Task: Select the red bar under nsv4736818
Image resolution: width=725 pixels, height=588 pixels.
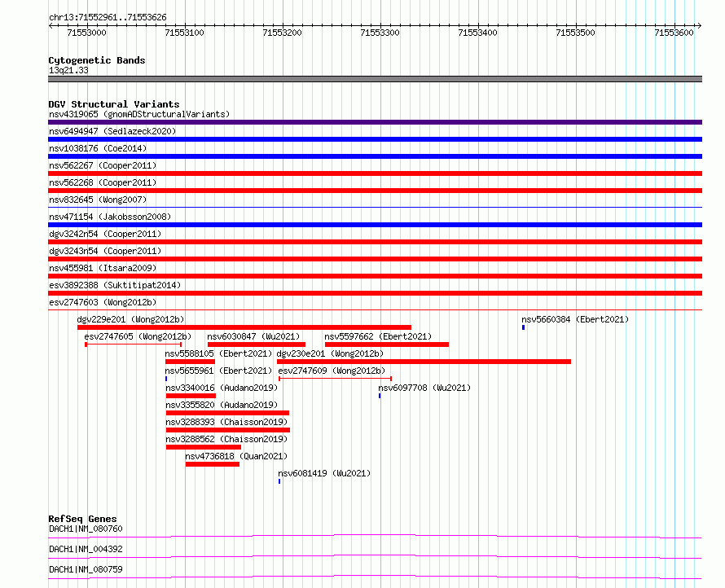Action: click(x=213, y=464)
